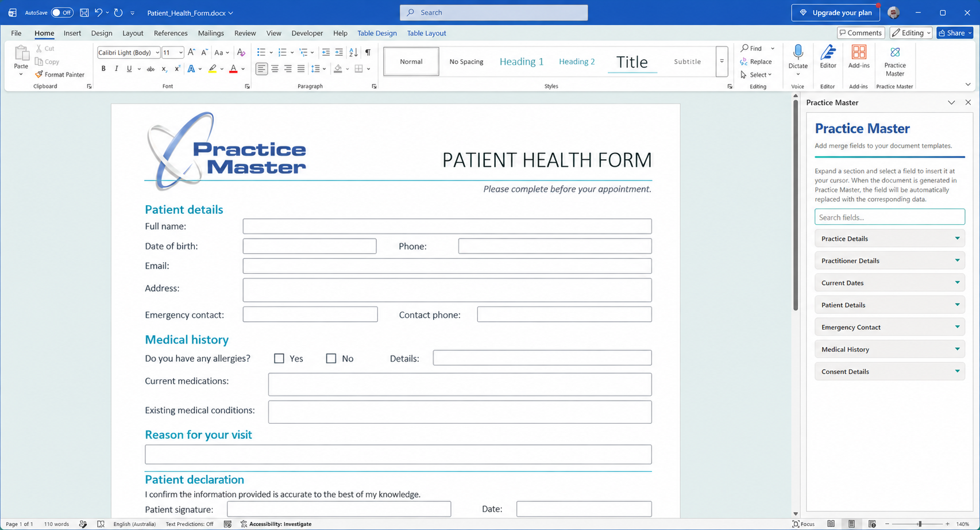Apply italic formatting
Screen dimensions: 980x530
[x=116, y=69]
